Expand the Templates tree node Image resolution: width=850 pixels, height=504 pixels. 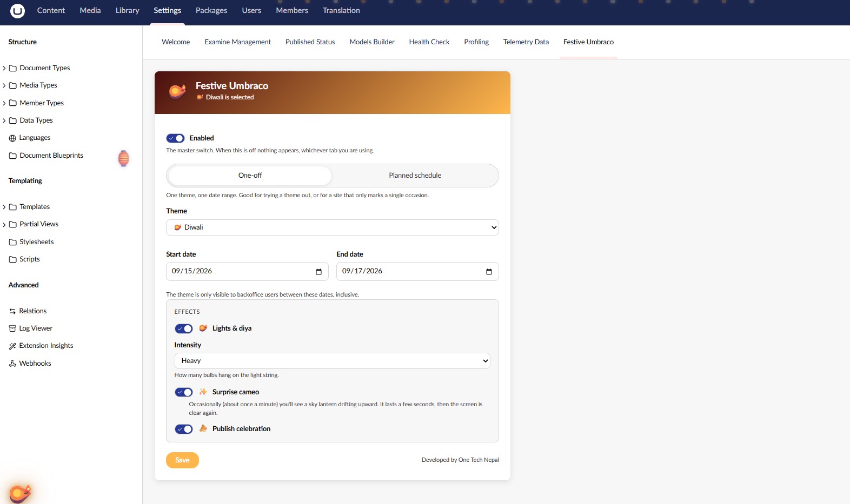coord(4,207)
